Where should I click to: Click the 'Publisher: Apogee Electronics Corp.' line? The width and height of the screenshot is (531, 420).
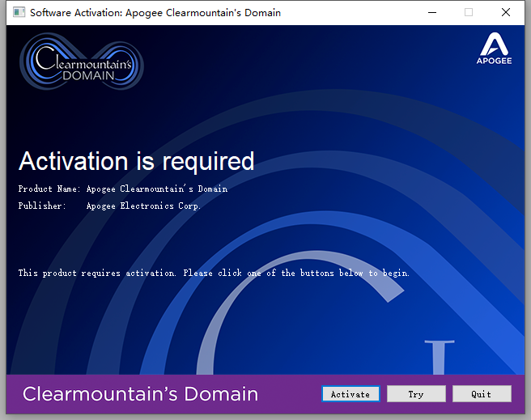109,206
